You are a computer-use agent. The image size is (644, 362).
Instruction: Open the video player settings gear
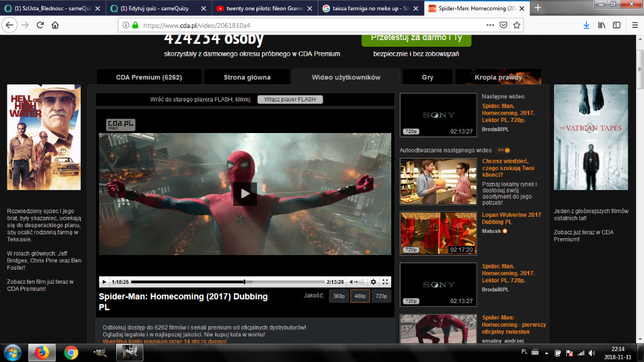(374, 282)
